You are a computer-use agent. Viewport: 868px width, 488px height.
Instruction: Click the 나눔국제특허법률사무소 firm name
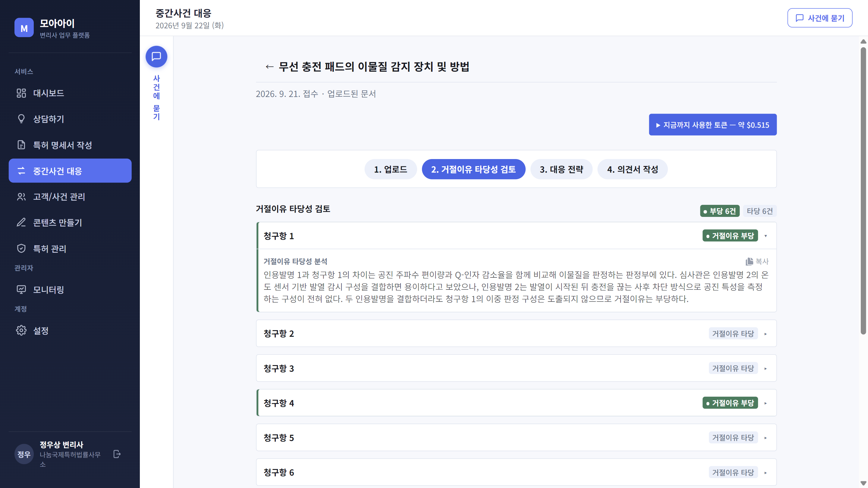coord(70,459)
